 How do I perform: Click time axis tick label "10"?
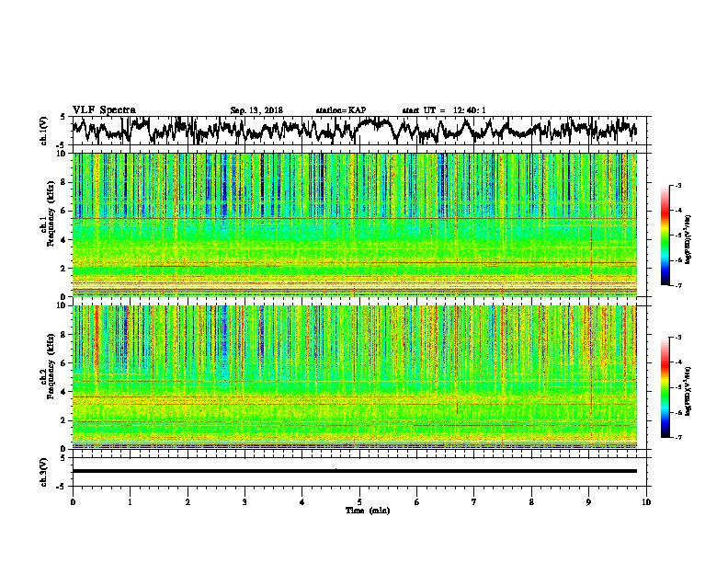[x=646, y=502]
